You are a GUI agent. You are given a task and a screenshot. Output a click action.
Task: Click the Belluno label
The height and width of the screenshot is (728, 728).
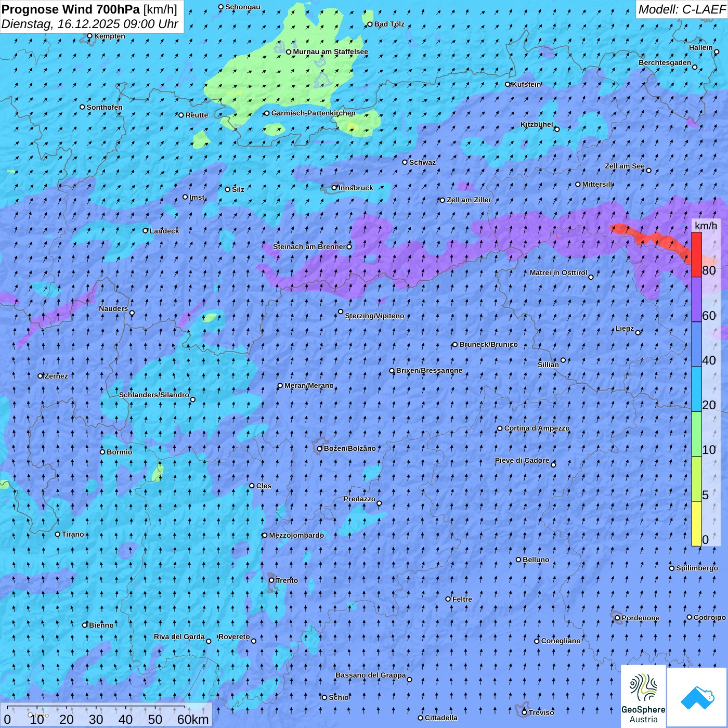(x=536, y=560)
